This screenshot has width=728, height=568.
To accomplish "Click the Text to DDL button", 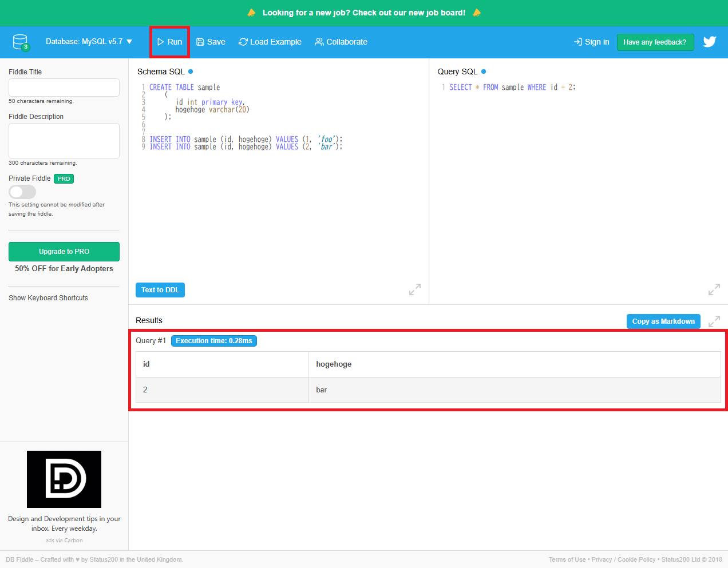I will point(160,290).
